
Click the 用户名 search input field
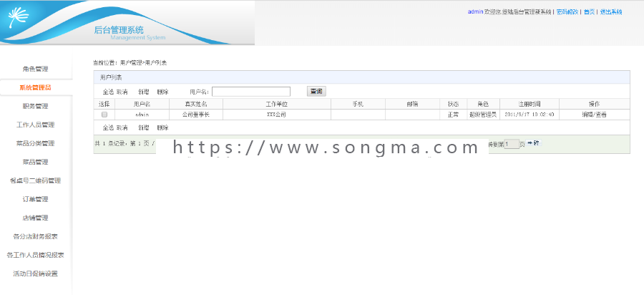(251, 92)
